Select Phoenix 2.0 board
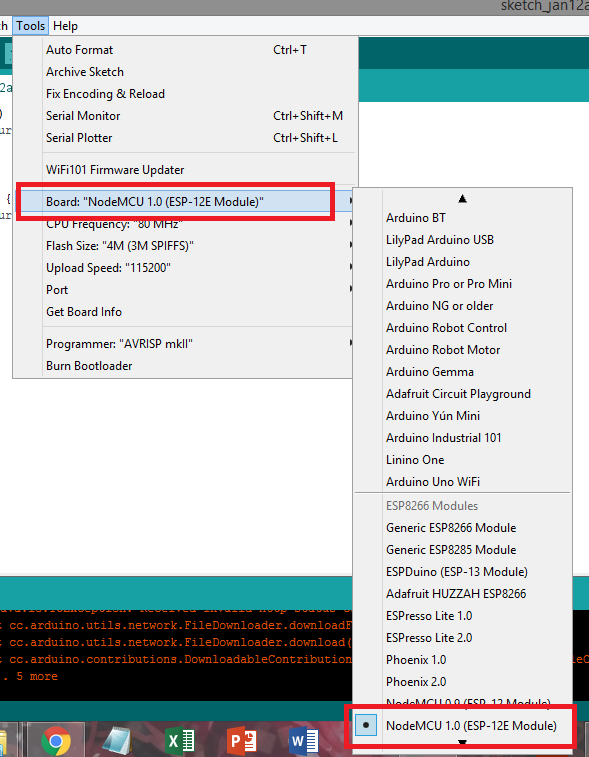 (463, 682)
